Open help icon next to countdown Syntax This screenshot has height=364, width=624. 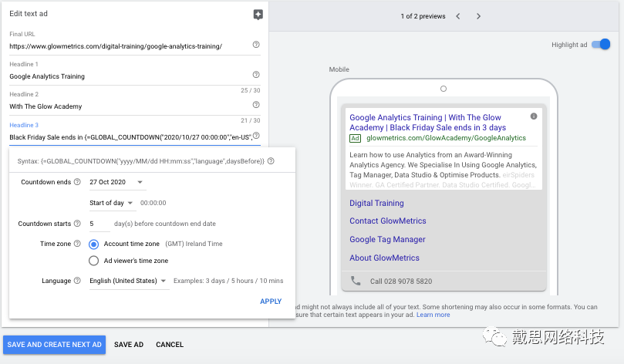click(271, 161)
